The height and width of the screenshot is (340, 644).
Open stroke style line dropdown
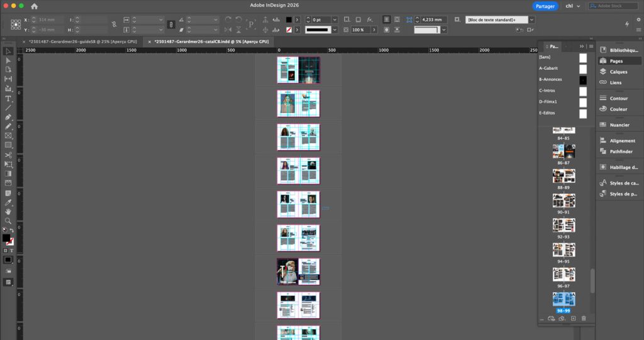[x=335, y=30]
